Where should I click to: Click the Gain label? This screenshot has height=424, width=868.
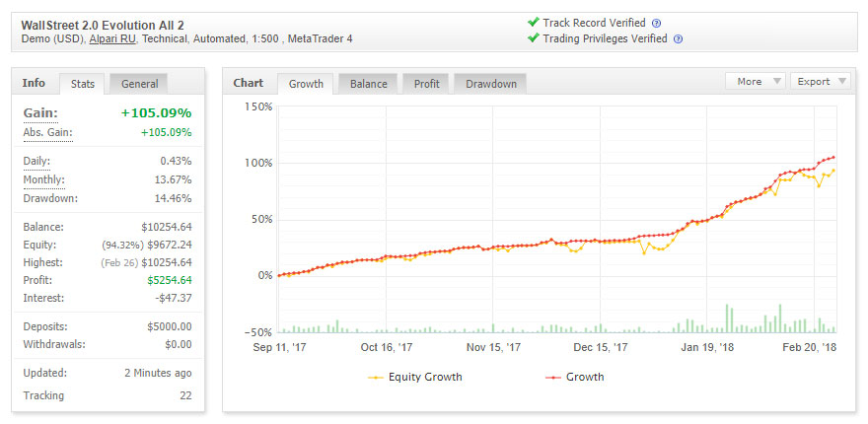[40, 113]
